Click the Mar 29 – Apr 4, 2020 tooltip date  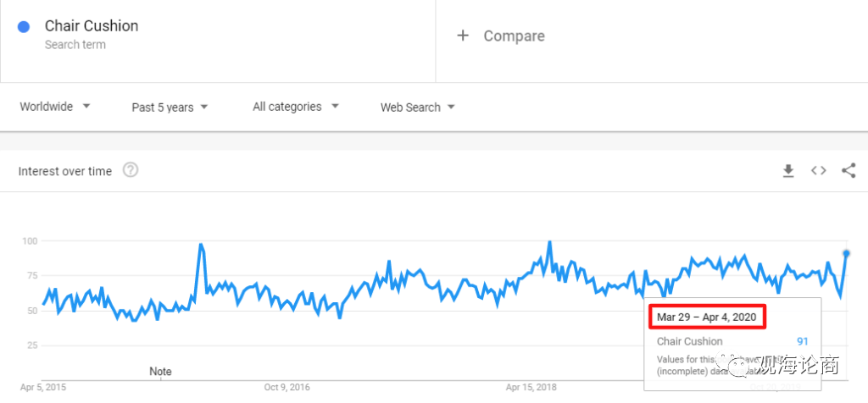(708, 317)
